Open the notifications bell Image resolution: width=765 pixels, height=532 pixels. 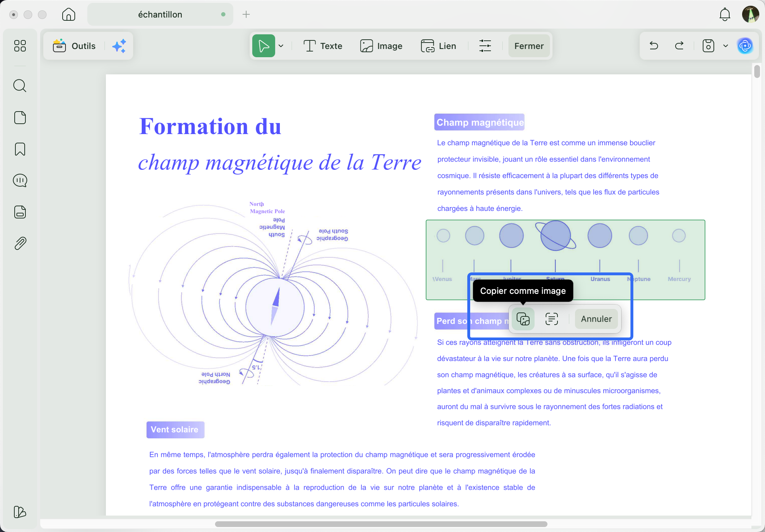725,14
